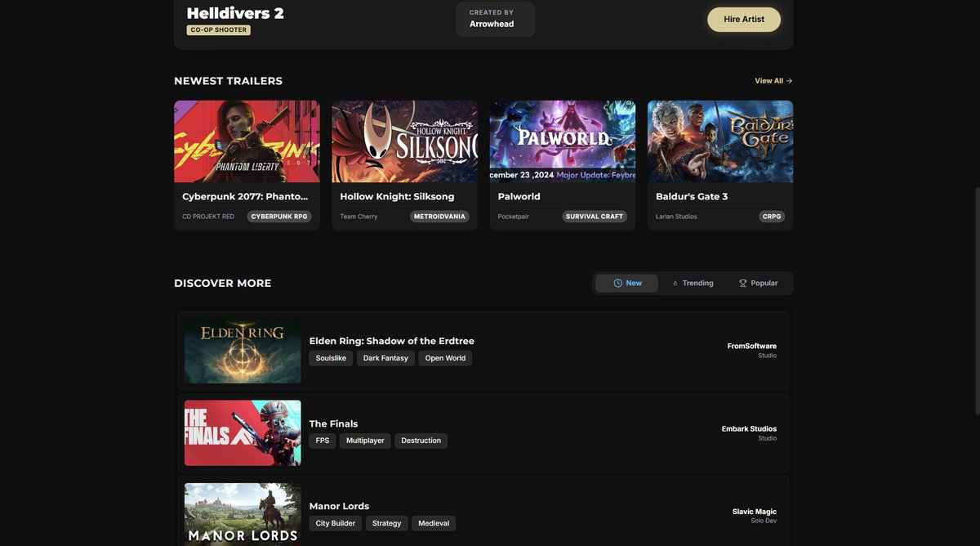Image resolution: width=980 pixels, height=546 pixels.
Task: Click the Palworld card title
Action: coord(519,197)
